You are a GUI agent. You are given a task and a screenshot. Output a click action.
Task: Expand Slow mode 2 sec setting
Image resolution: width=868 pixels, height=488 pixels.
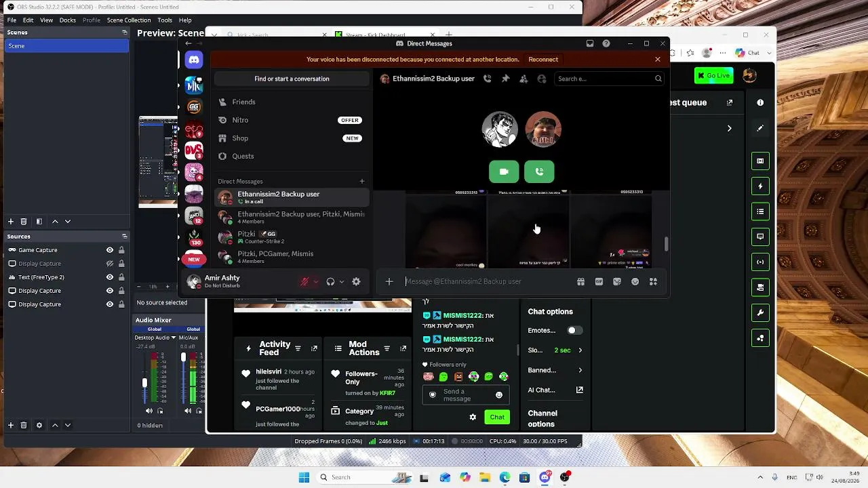tap(580, 350)
